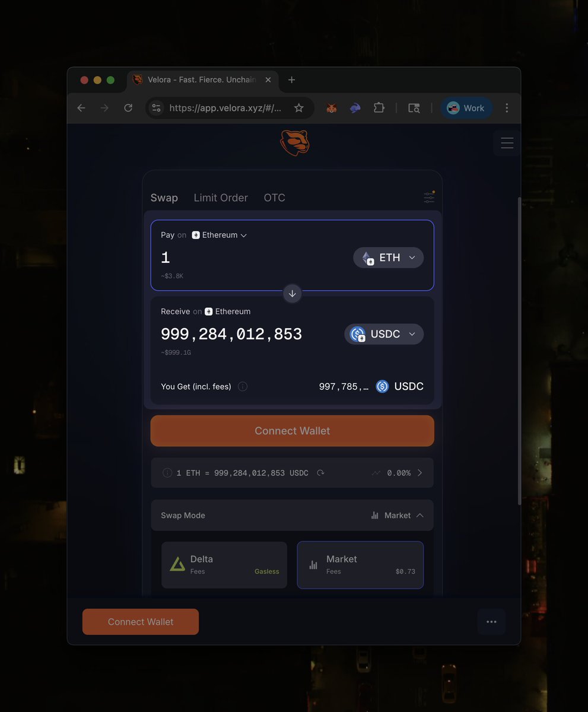Viewport: 588px width, 712px height.
Task: Click the Velora bear logo
Action: (x=295, y=143)
